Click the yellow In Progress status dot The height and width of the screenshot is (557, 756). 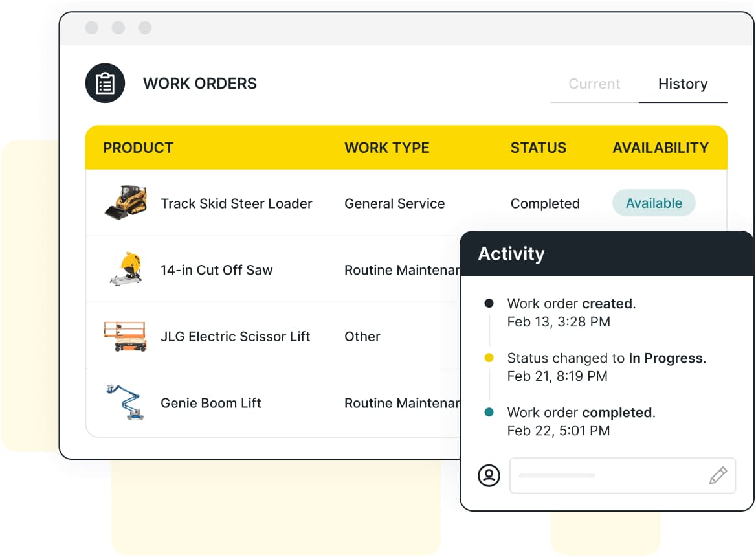(489, 358)
